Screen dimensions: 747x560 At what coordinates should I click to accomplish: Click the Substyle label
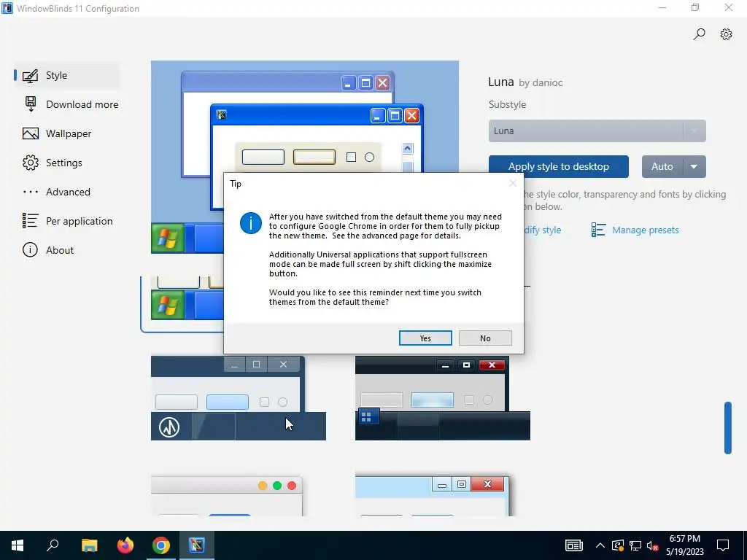tap(508, 104)
